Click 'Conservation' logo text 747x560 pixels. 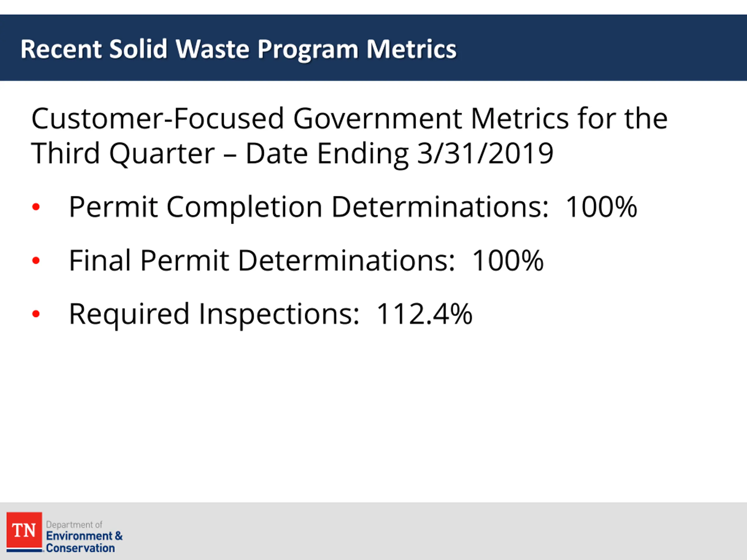click(80, 548)
